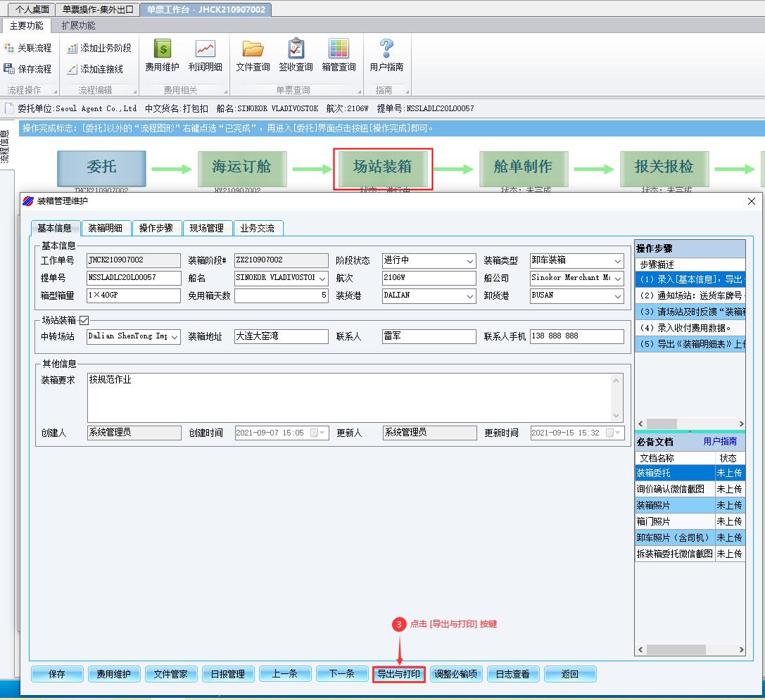Image resolution: width=765 pixels, height=700 pixels.
Task: Click the 利润明细 chart icon
Action: 205,56
